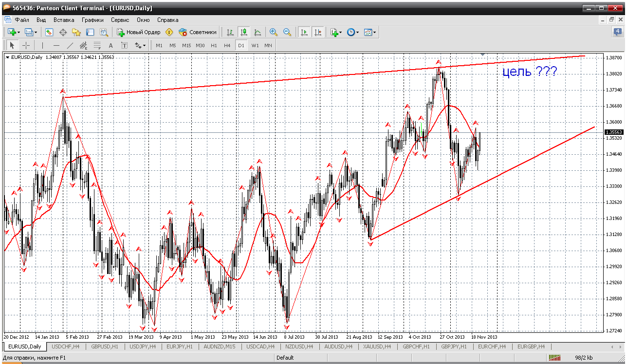This screenshot has height=364, width=627.
Task: Select the Fibonacci retracement tool
Action: [x=97, y=45]
